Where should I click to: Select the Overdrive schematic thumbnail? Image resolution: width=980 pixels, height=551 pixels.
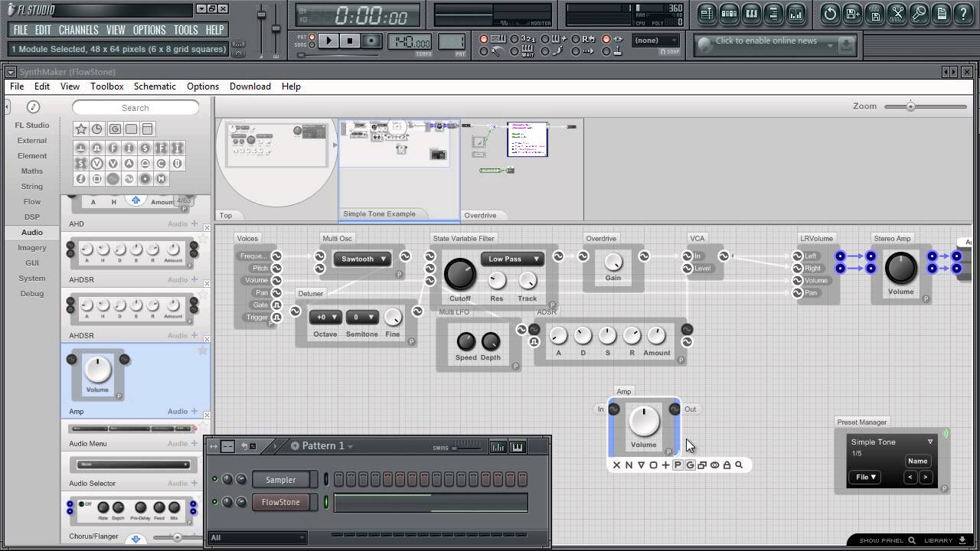point(521,170)
